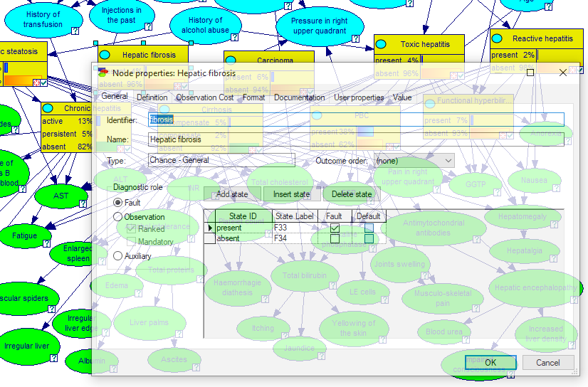Click red target icon in steatosis node
588x387 pixels.
[x=36, y=83]
